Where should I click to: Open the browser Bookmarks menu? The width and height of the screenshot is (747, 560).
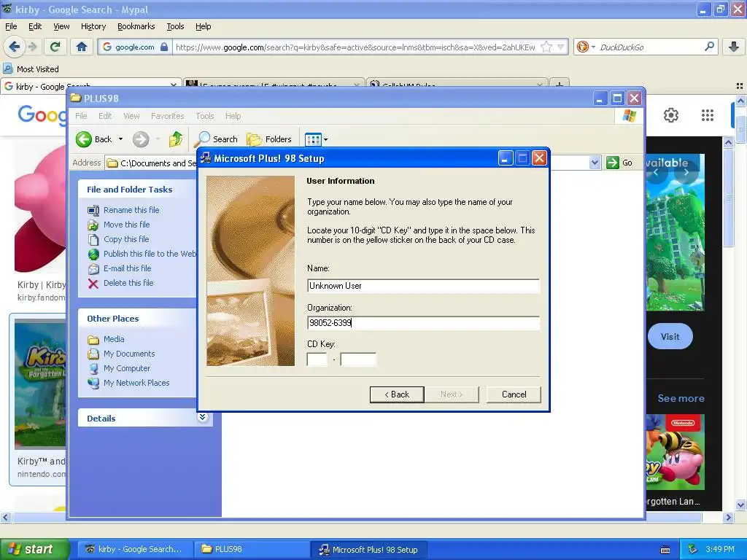click(136, 26)
